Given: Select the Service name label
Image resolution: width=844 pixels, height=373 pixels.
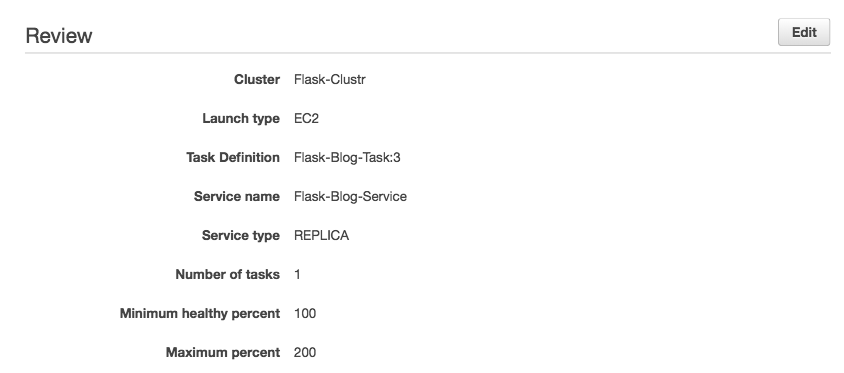Looking at the screenshot, I should (x=236, y=196).
